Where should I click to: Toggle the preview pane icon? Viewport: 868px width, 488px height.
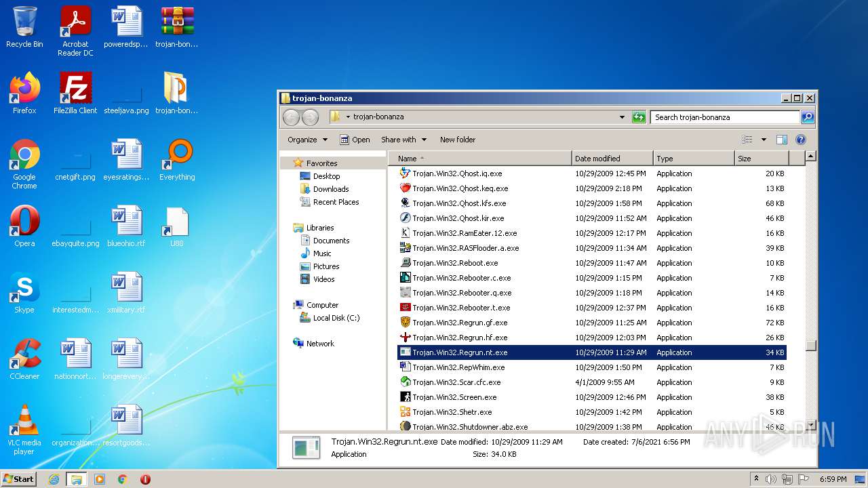[x=782, y=140]
